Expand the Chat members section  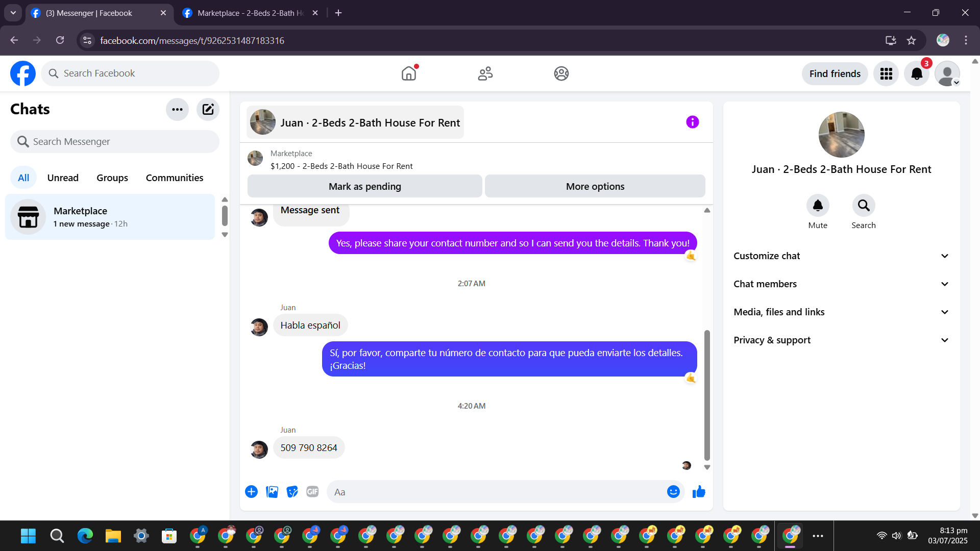click(x=841, y=284)
